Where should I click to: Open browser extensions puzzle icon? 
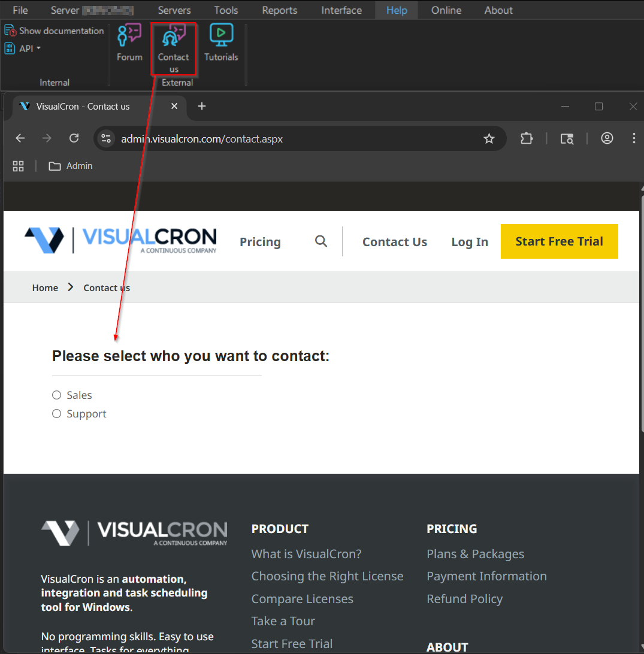coord(526,139)
